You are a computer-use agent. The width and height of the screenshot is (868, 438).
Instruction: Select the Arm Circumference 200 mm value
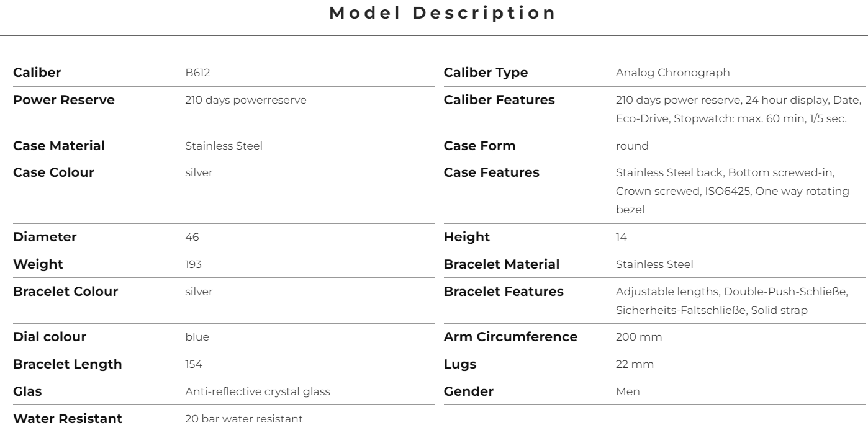(x=639, y=337)
